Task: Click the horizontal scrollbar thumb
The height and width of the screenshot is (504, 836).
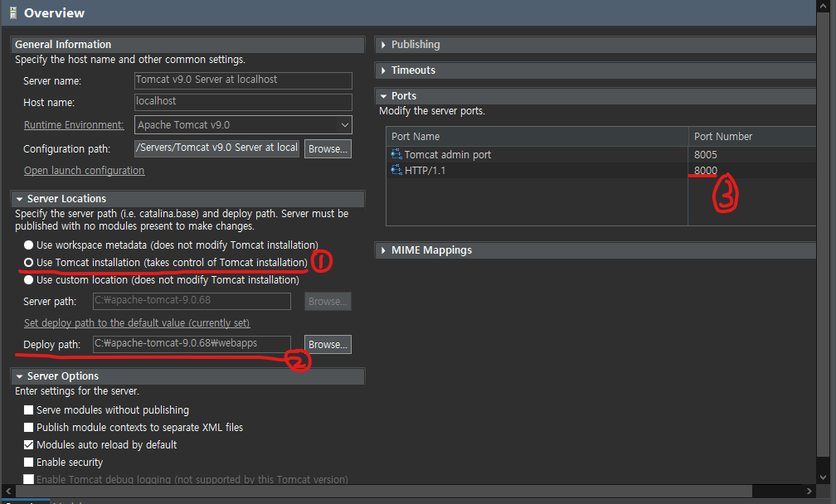Action: (384, 491)
